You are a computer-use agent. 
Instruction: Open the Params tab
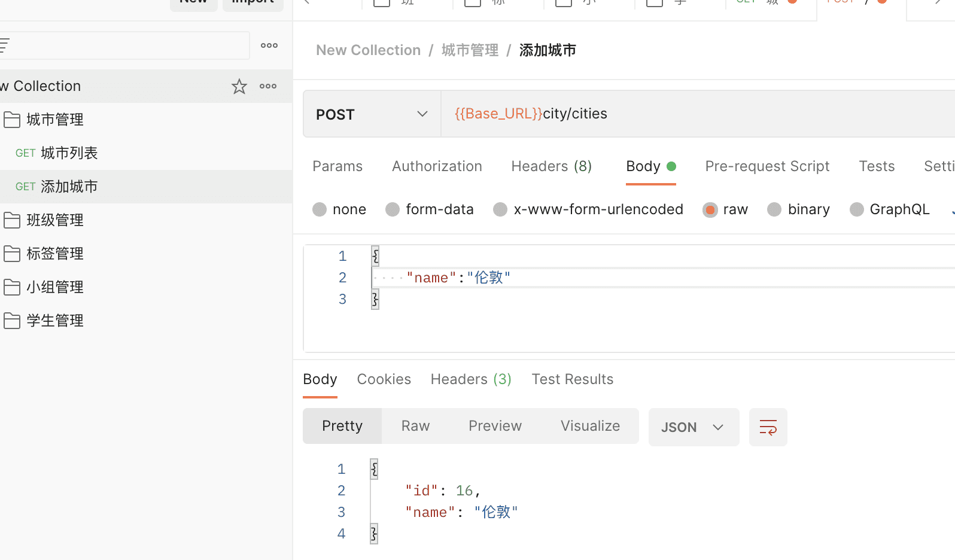click(x=337, y=166)
